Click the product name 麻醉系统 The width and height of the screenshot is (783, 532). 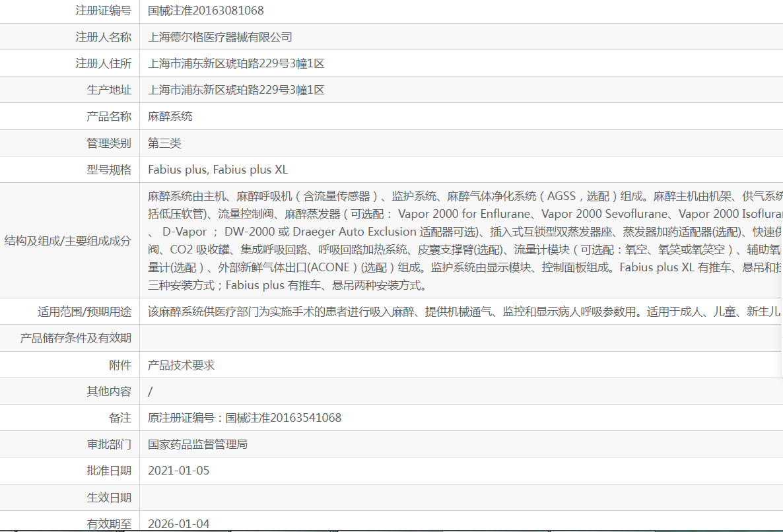pos(170,116)
